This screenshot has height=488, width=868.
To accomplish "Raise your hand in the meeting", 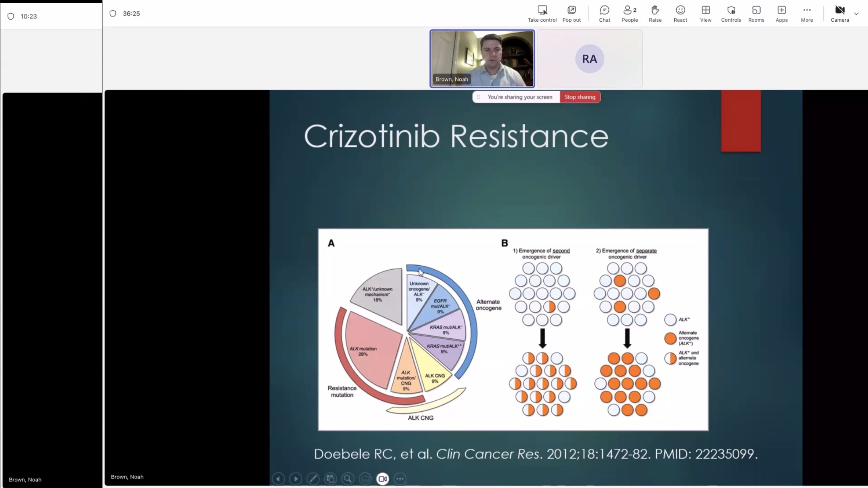I will click(x=655, y=14).
